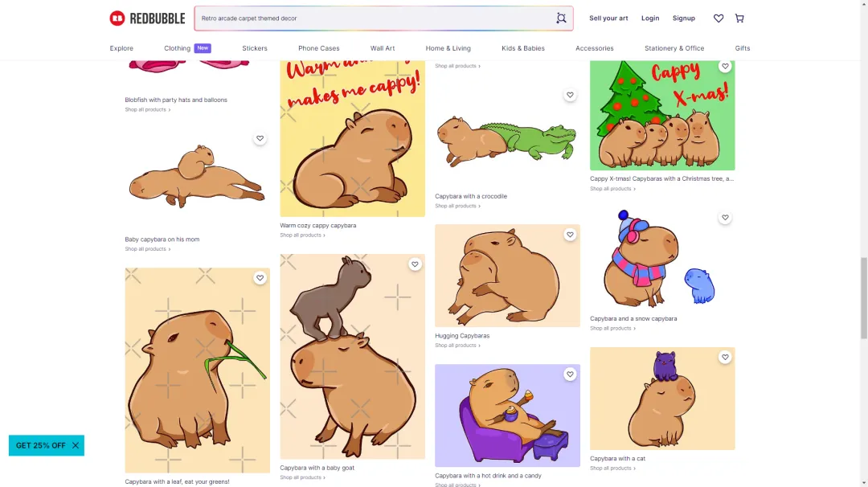This screenshot has width=868, height=487.
Task: Click Capybara with a leaf, eat your greens title
Action: click(x=177, y=482)
